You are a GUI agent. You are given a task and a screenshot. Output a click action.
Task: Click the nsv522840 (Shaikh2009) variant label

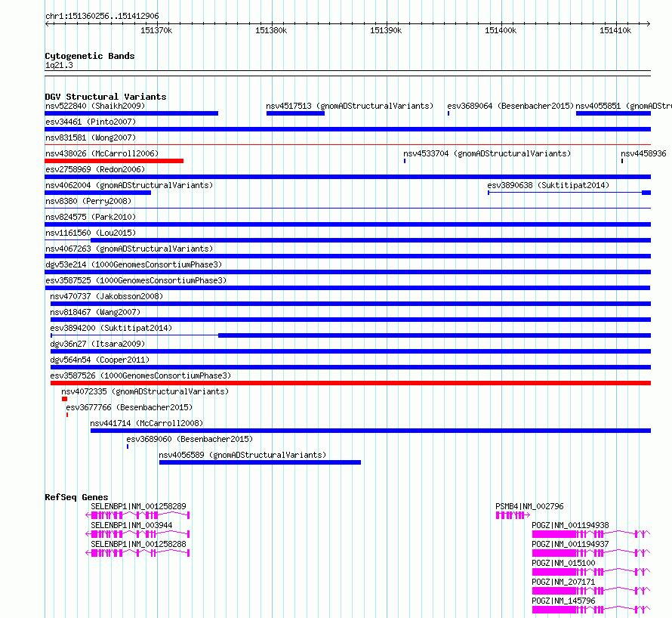point(95,106)
